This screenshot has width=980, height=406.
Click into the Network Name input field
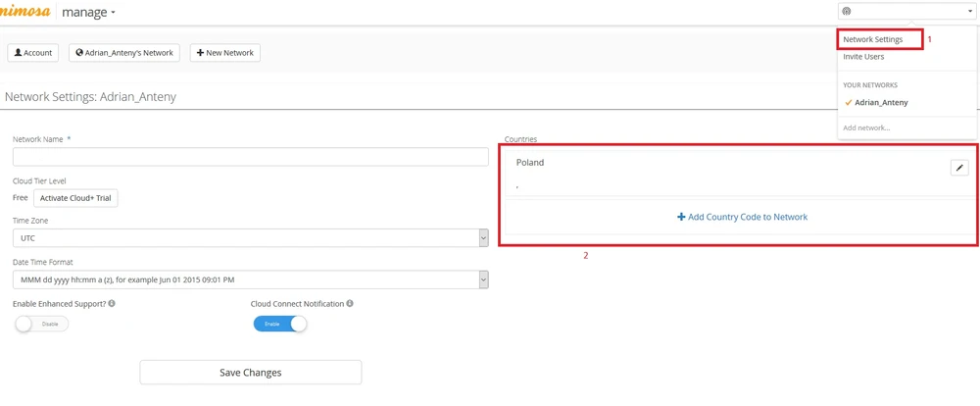[x=250, y=157]
